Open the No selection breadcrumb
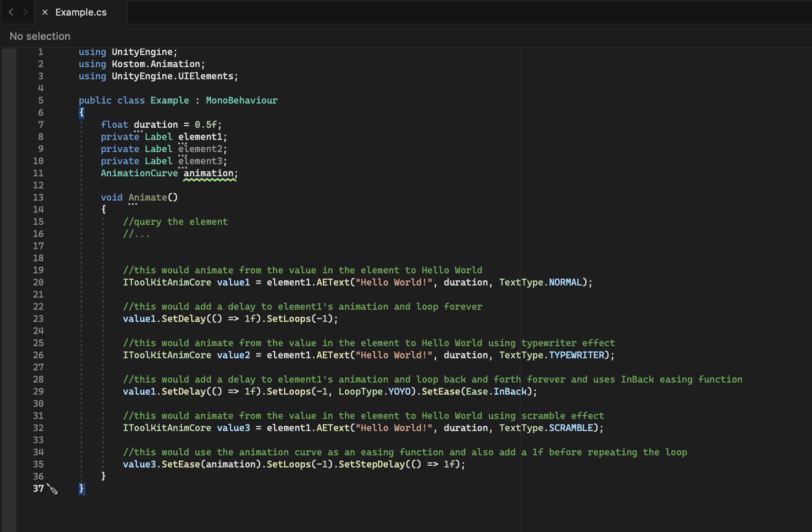This screenshot has height=532, width=812. click(40, 36)
